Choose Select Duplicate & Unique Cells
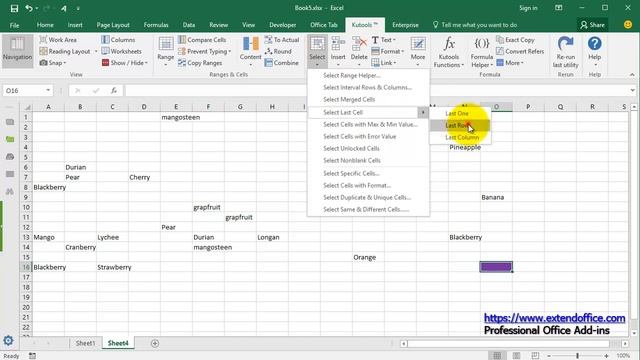This screenshot has width=640, height=360. [x=368, y=198]
